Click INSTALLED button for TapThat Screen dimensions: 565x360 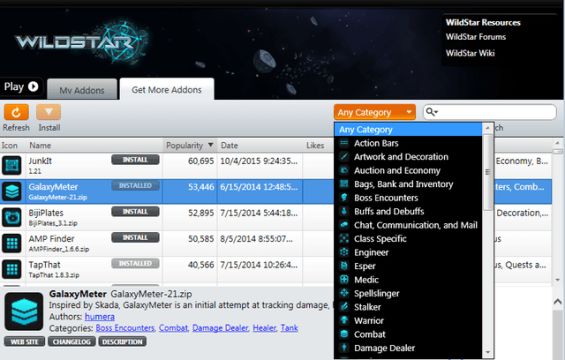tap(135, 263)
